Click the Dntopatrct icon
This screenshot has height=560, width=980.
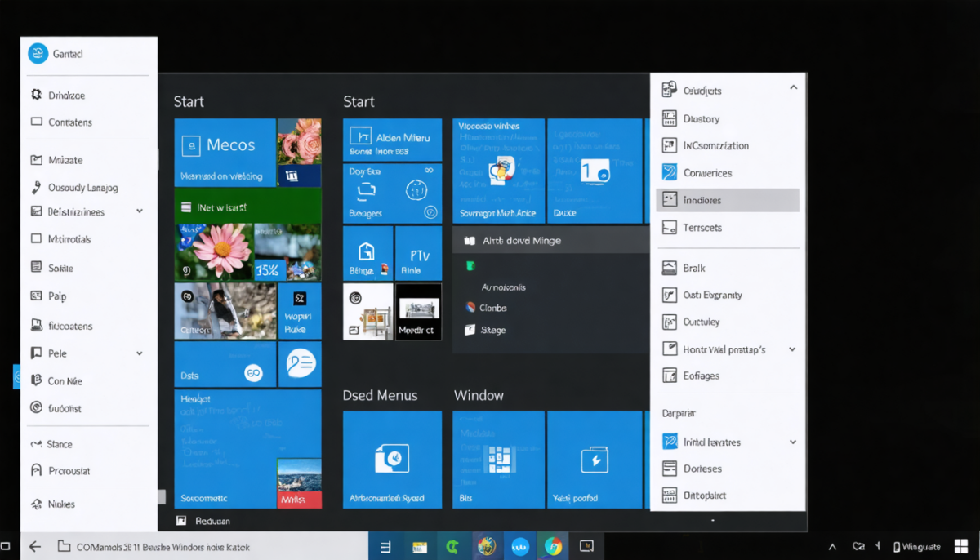670,495
